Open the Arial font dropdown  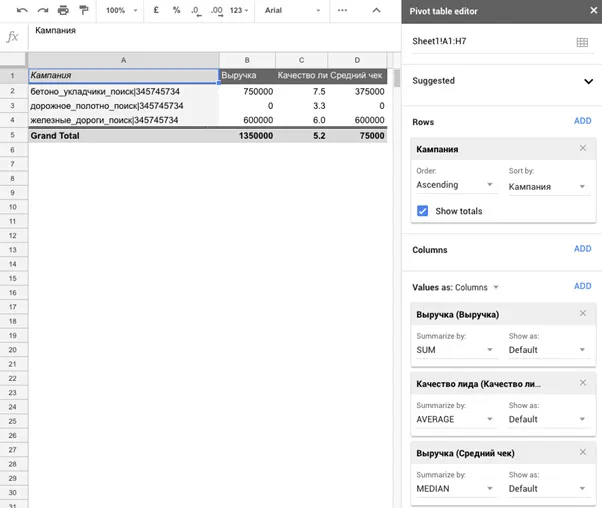[292, 10]
